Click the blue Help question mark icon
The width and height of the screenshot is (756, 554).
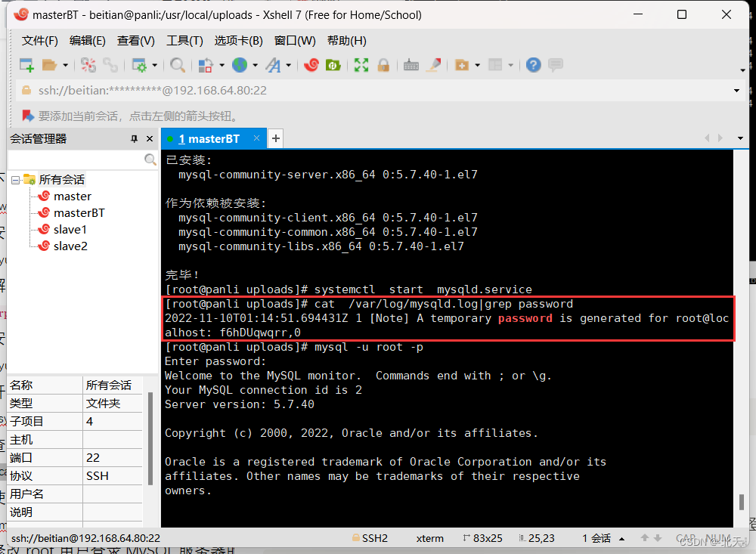(533, 64)
